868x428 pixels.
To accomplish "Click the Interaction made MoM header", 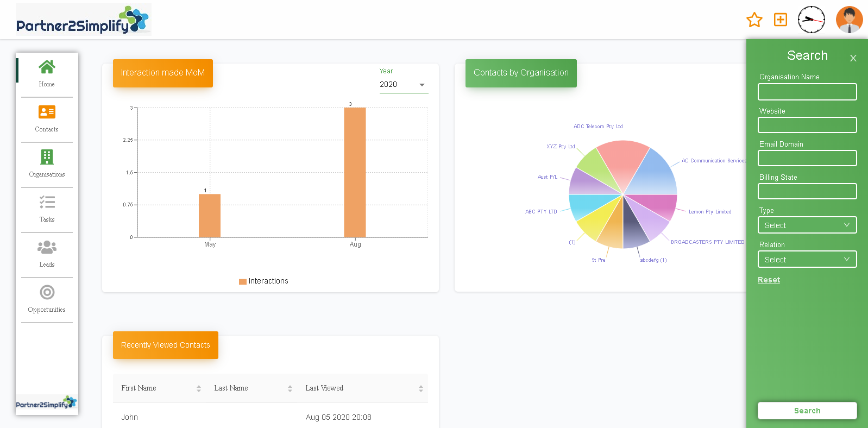I will click(x=163, y=73).
